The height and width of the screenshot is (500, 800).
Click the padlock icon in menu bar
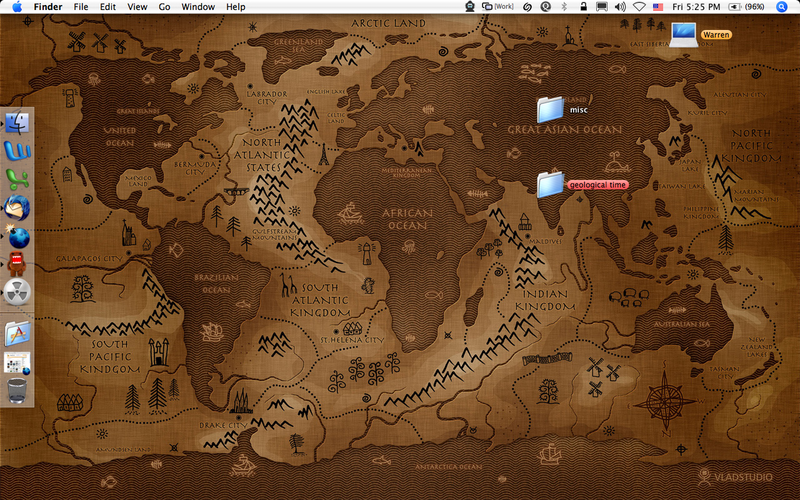tap(583, 7)
